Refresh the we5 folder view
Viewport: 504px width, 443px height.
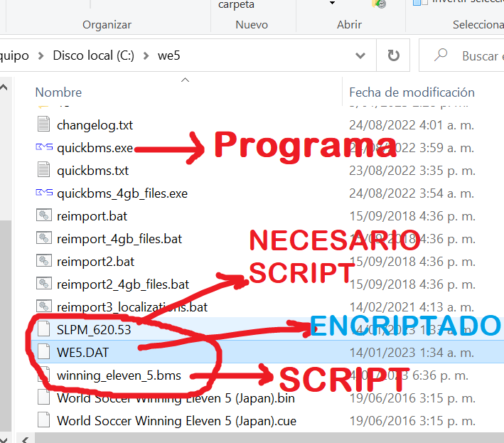393,55
